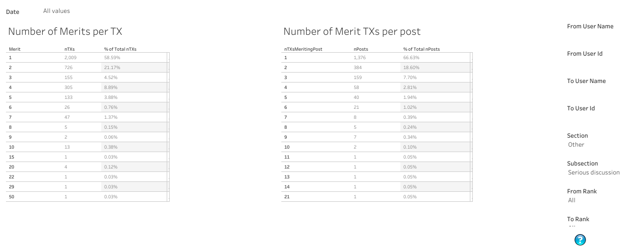Click the blue question mark help icon
The image size is (644, 249).
tap(580, 240)
